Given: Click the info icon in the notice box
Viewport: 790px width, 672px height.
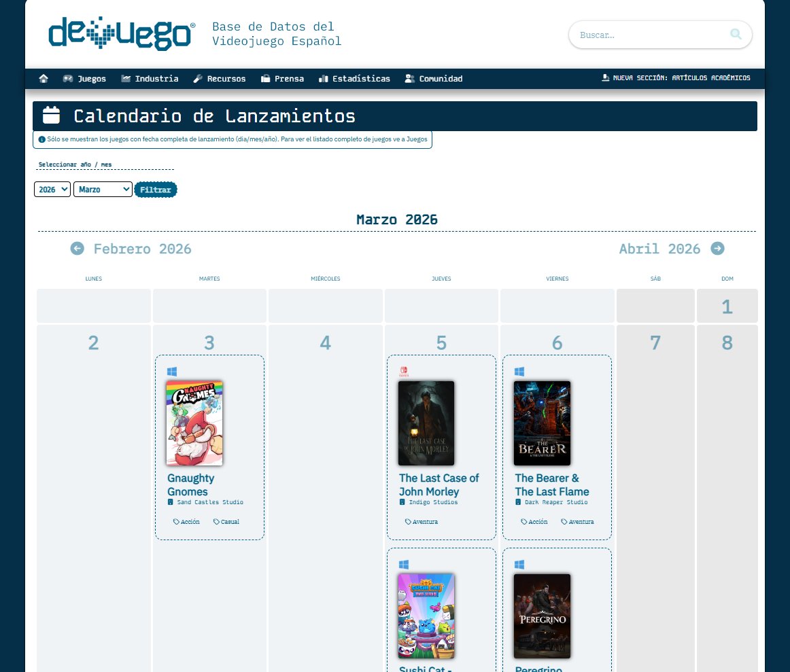Looking at the screenshot, I should (42, 139).
